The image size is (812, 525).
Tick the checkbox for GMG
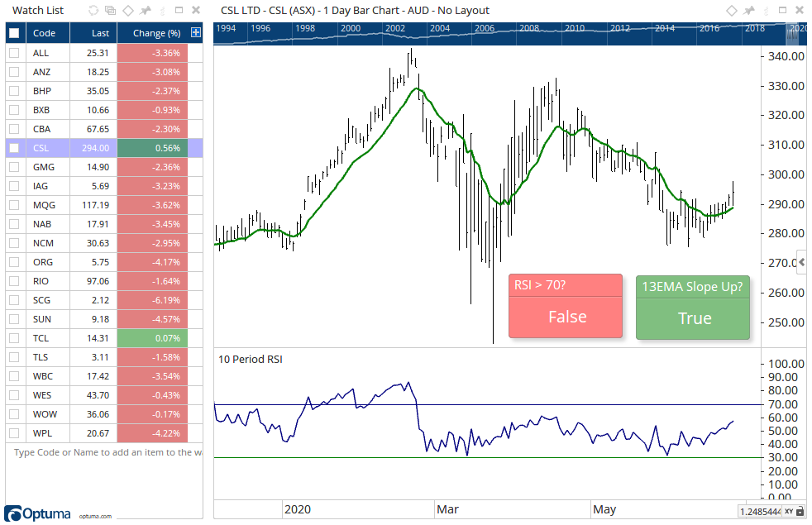(14, 167)
